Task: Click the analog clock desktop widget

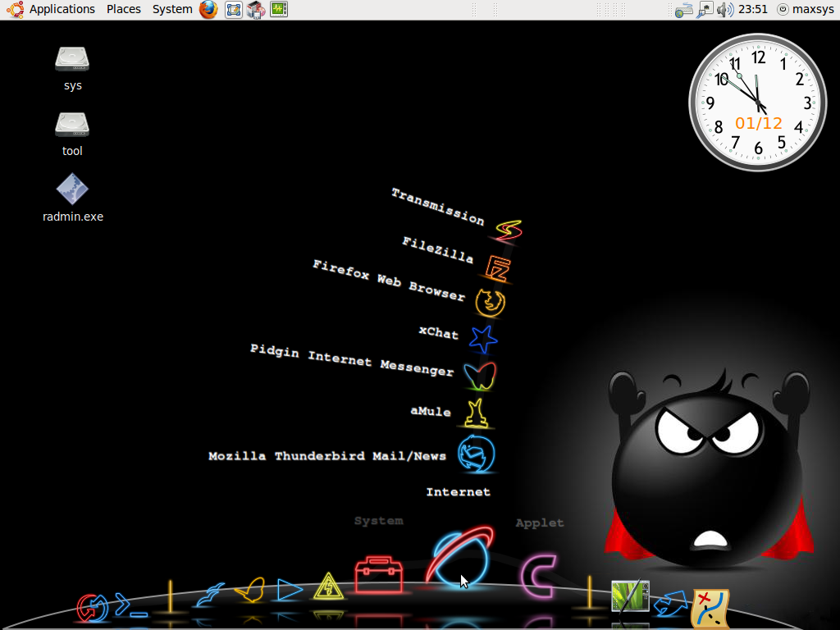Action: pyautogui.click(x=757, y=103)
